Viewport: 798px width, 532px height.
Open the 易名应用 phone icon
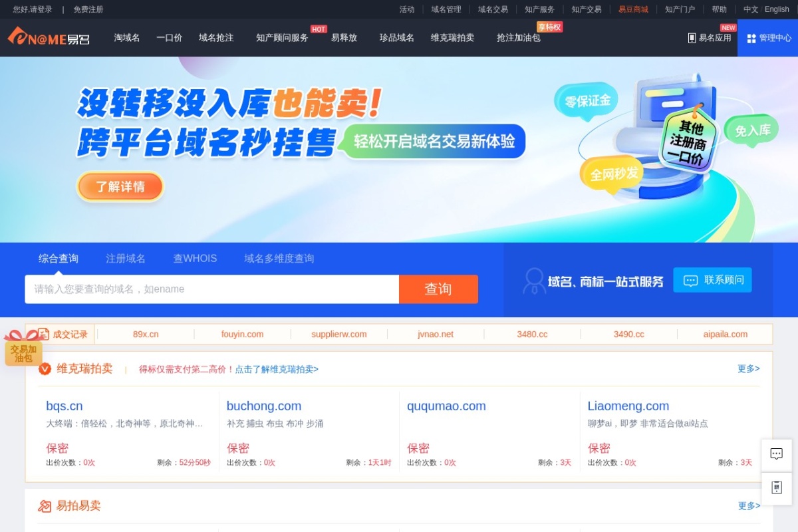click(x=692, y=38)
